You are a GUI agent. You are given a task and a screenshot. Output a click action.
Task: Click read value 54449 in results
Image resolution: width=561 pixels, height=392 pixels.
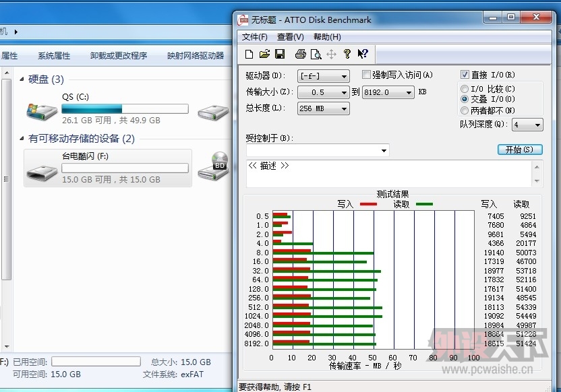[x=526, y=316]
